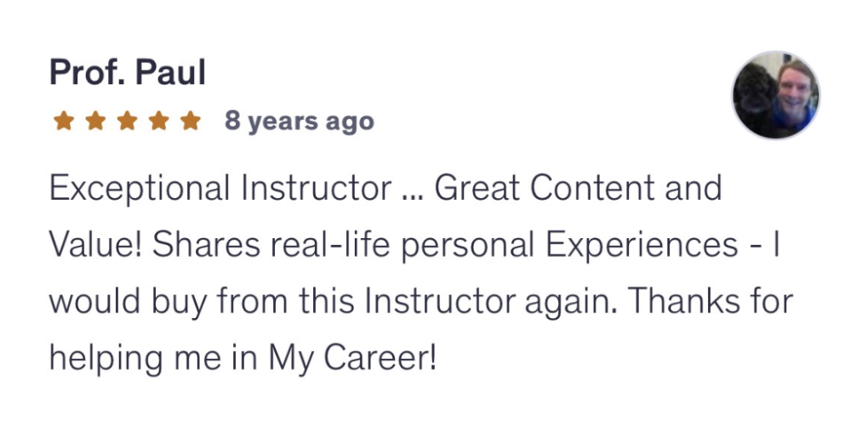Open the reviewer name Prof. Paul
The image size is (868, 438).
pyautogui.click(x=128, y=72)
